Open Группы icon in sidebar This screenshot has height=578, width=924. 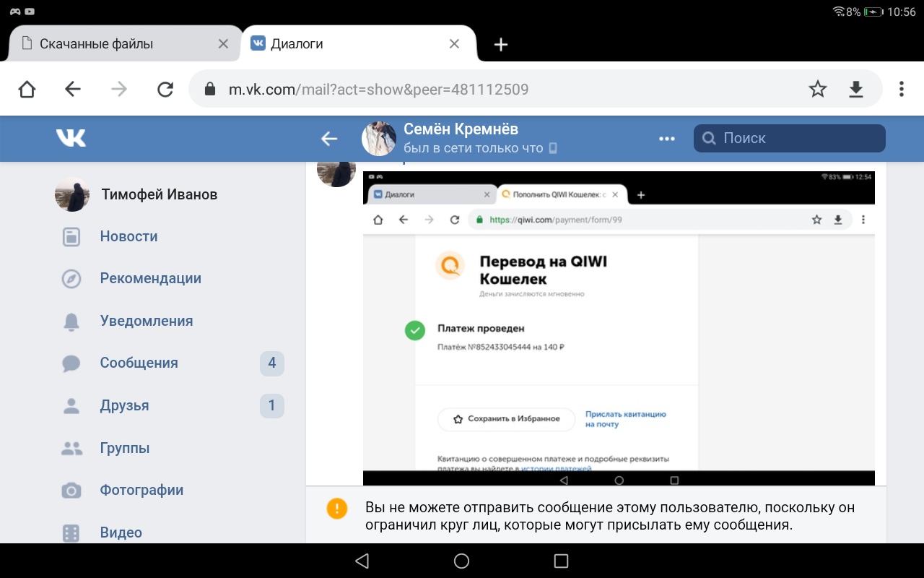tap(71, 448)
